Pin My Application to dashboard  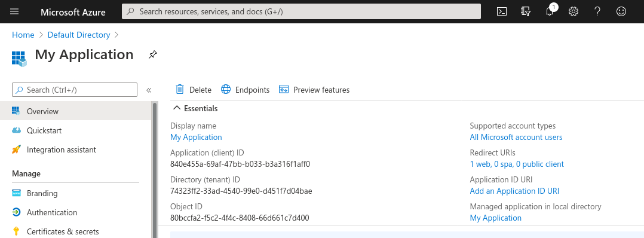click(153, 54)
